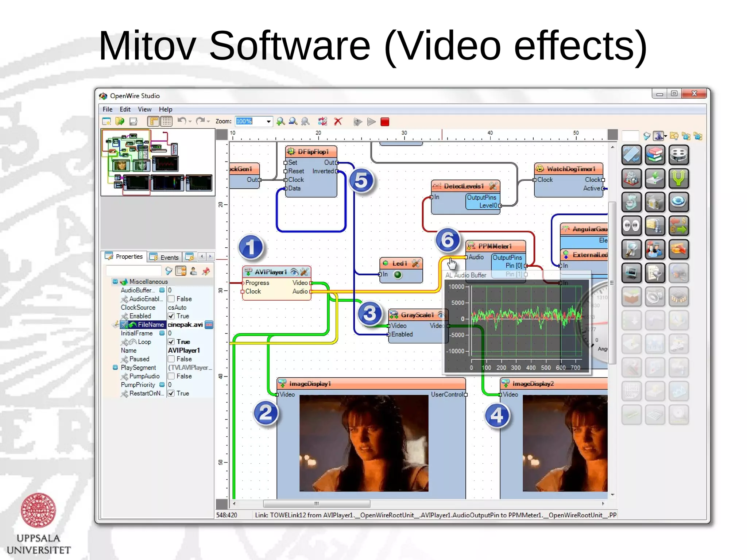The height and width of the screenshot is (560, 747).
Task: Switch to the Properties tab
Action: 124,256
